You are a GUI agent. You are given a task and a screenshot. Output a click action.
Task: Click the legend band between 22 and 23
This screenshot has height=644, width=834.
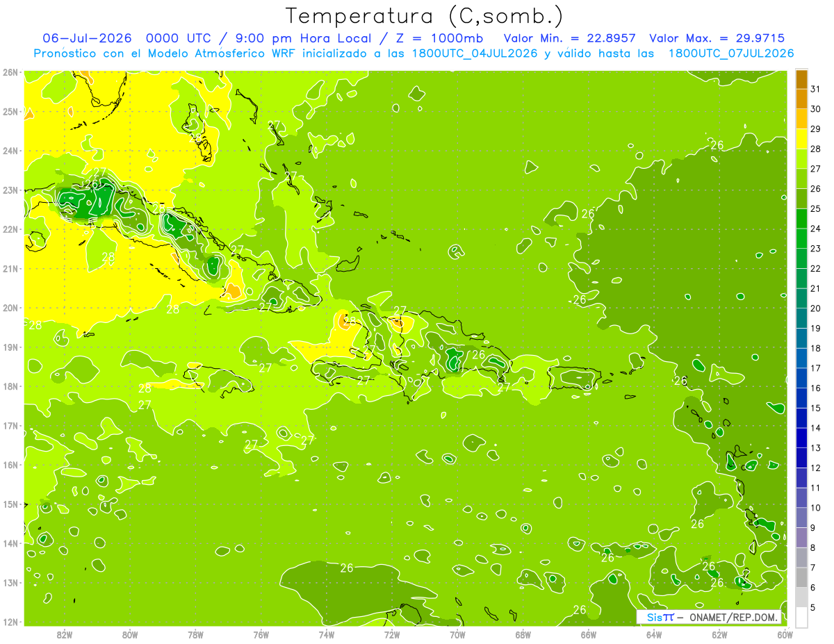point(801,258)
